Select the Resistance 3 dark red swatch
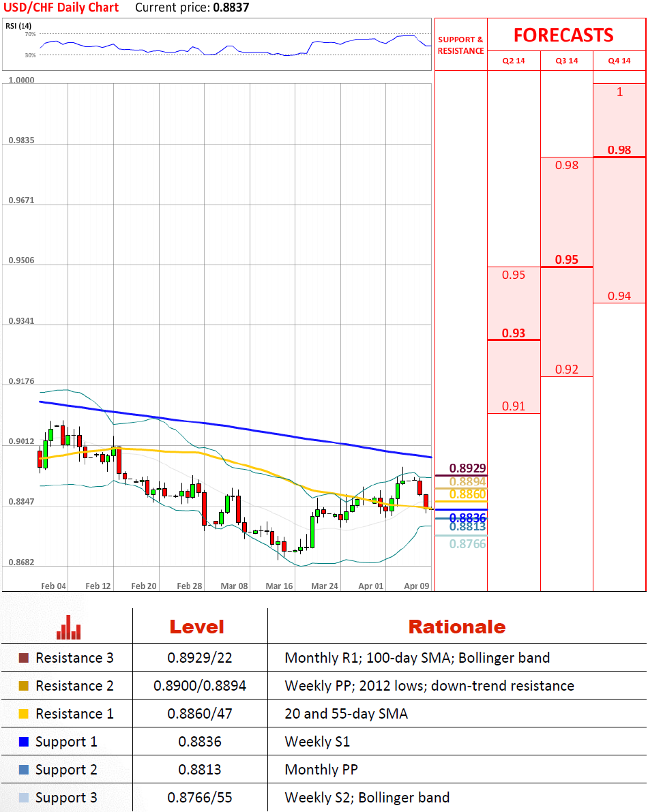The height and width of the screenshot is (812, 648). pos(24,658)
